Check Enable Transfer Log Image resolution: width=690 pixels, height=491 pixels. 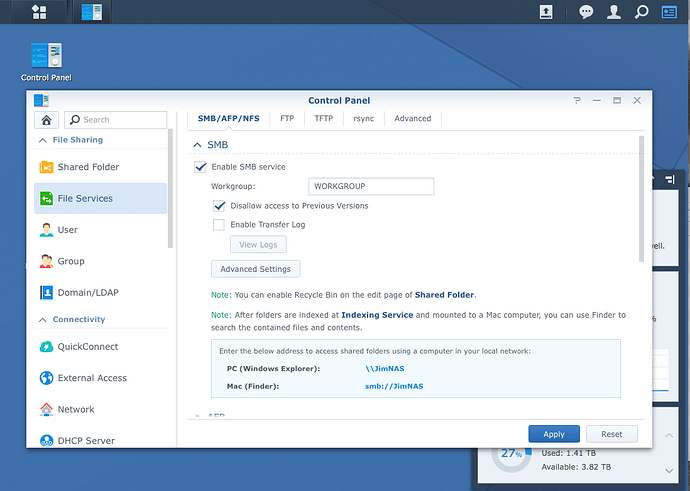219,225
